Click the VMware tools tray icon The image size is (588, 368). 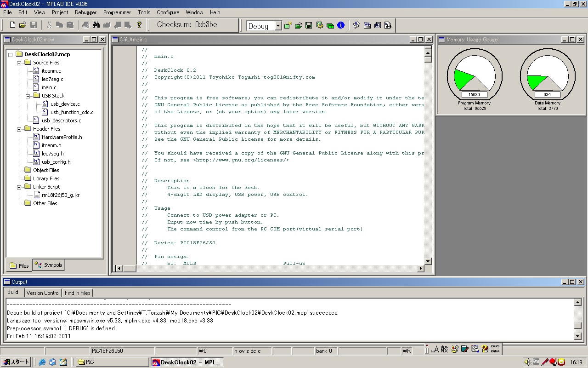pos(536,362)
